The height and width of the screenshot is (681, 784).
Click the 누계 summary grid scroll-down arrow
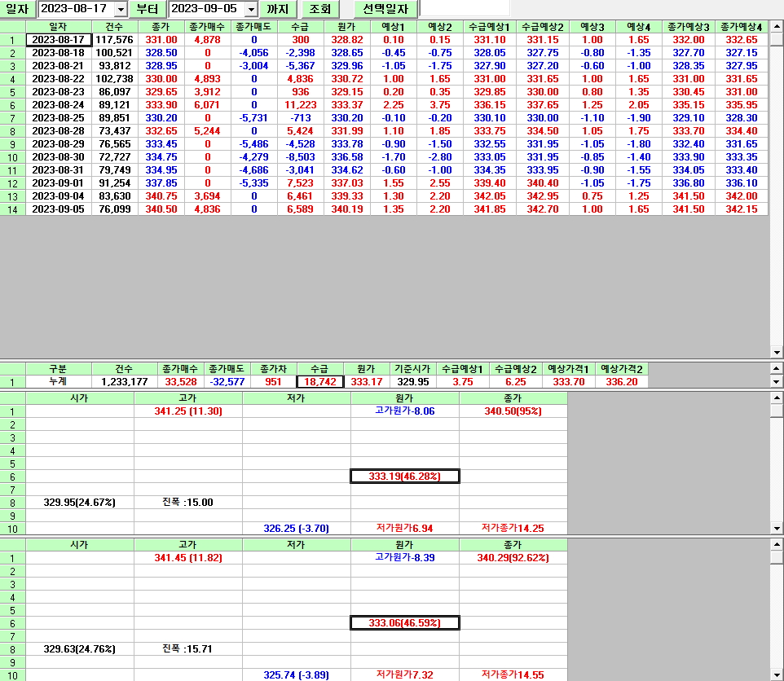pos(777,381)
